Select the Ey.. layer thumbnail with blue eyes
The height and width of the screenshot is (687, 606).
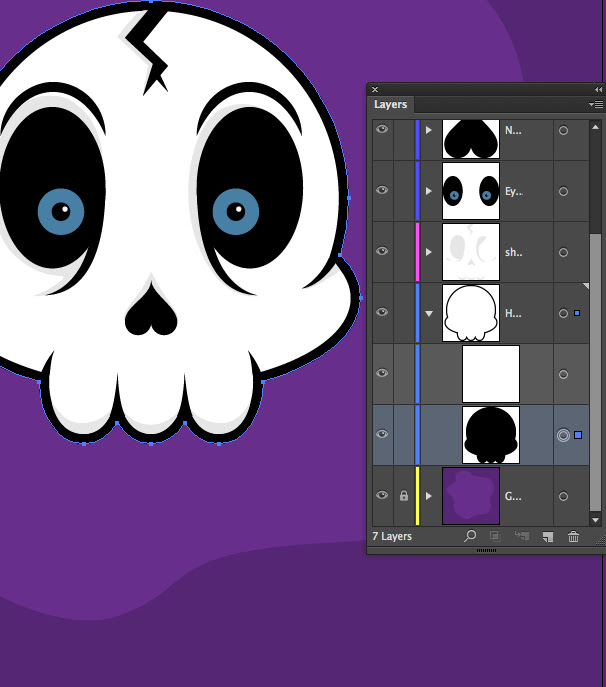point(471,191)
